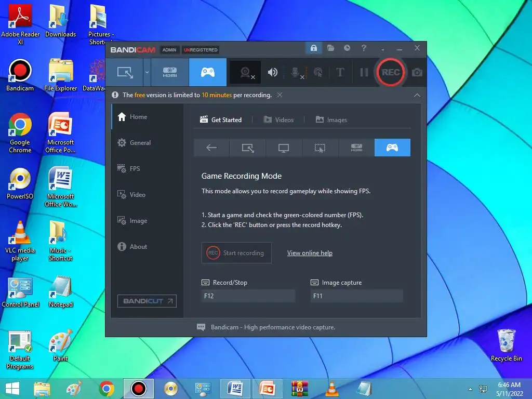532x399 pixels.
Task: Click Bandicam footer message text
Action: tap(273, 327)
